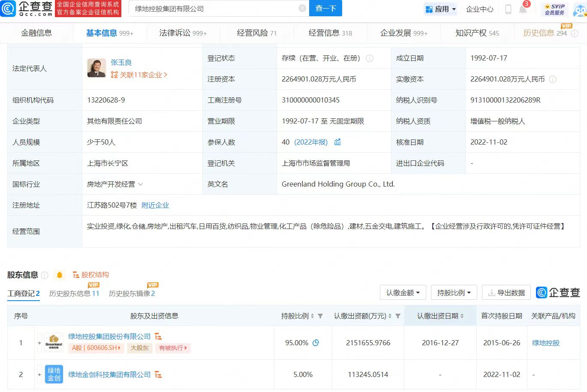587x392 pixels.
Task: Click the 大股东 tag
Action: (139, 348)
